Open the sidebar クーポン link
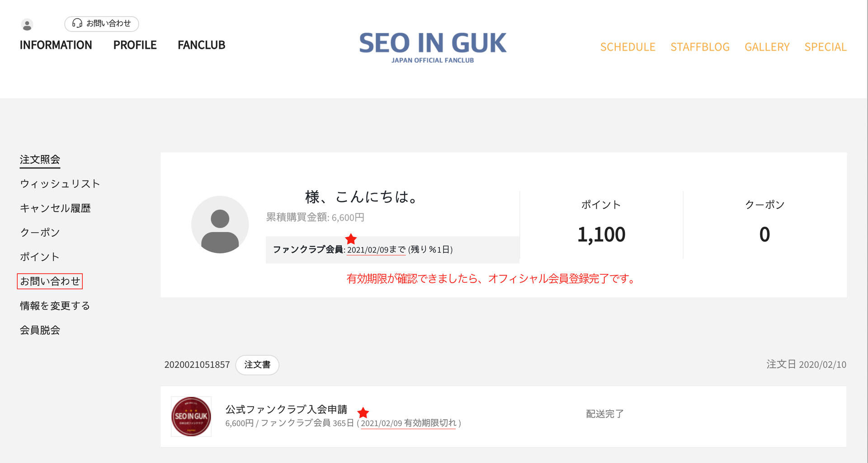 tap(40, 233)
